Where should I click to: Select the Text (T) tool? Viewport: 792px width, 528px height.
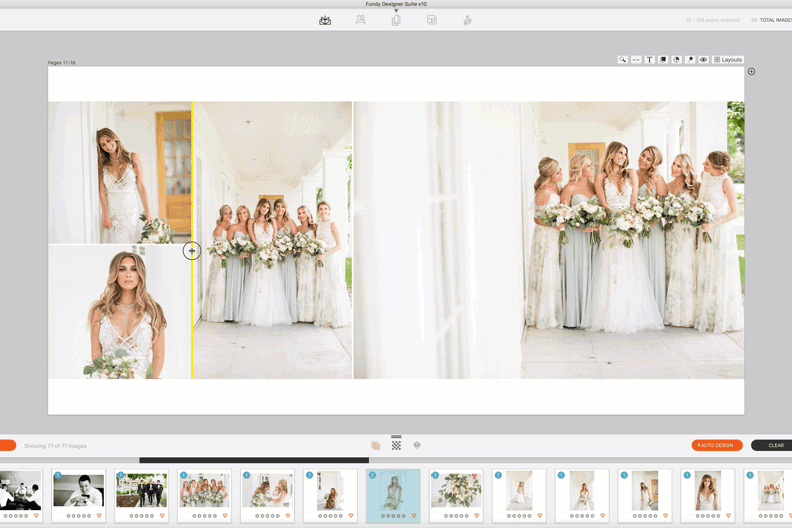coord(650,60)
